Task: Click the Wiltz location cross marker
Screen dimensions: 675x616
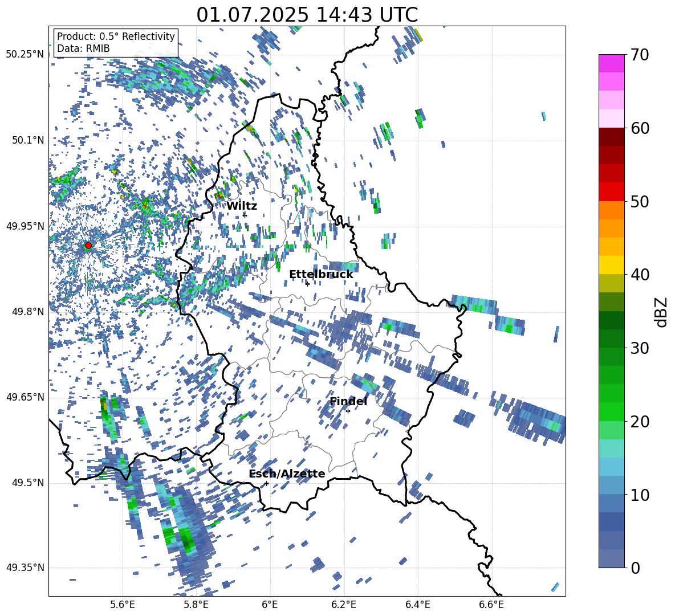Action: point(245,215)
